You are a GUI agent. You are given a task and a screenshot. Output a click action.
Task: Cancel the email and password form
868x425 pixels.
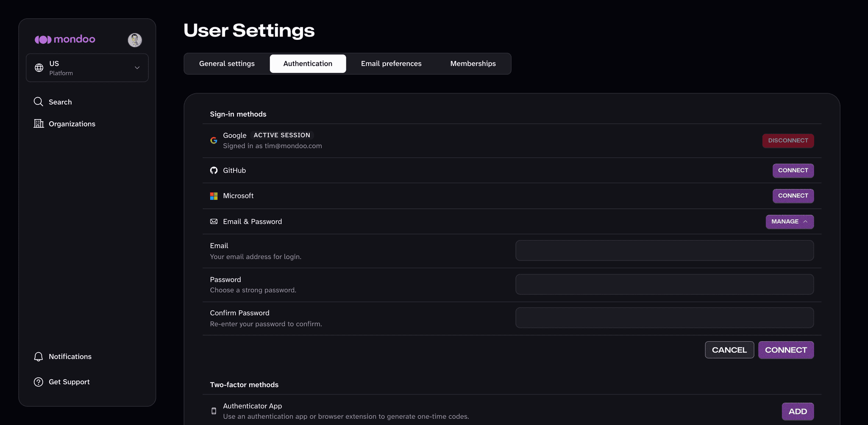pos(729,350)
